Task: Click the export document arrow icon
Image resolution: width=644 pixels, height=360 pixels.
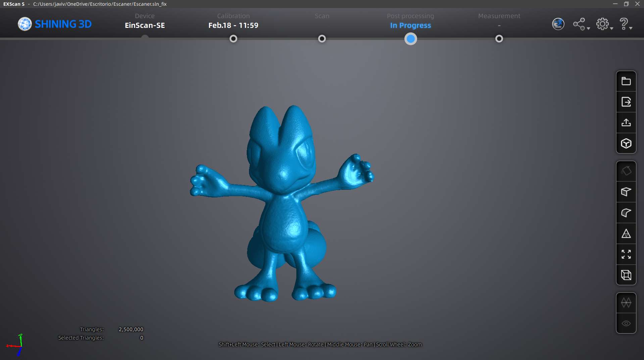Action: [x=626, y=102]
